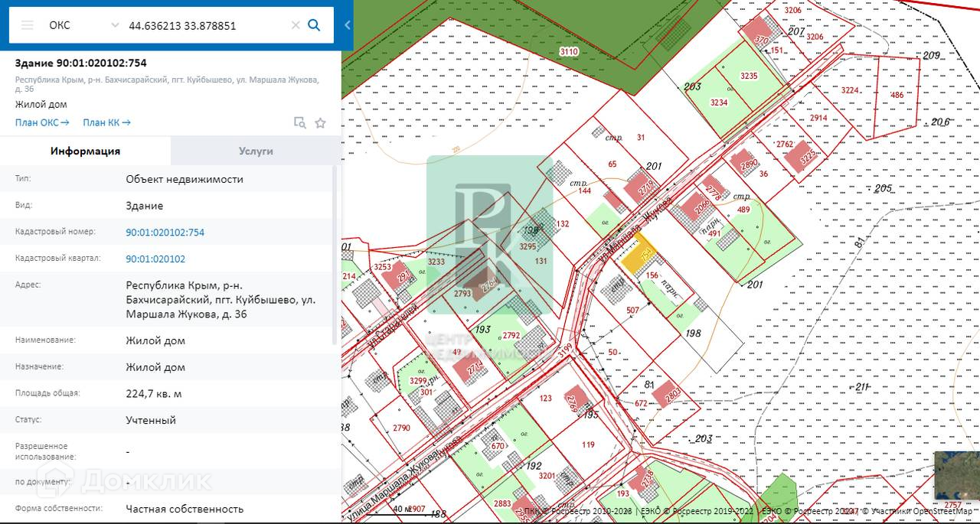This screenshot has width=980, height=524.
Task: Open the hamburger menu in search bar
Action: (x=28, y=25)
